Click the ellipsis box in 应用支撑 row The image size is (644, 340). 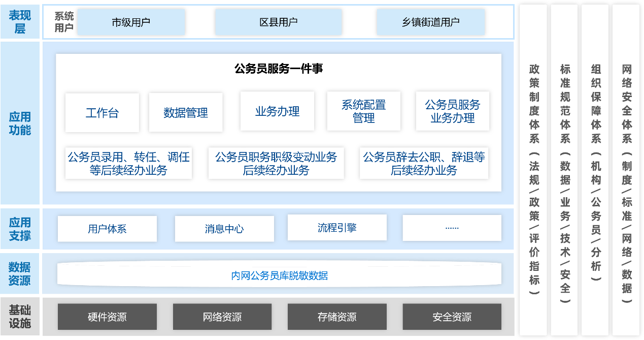tap(452, 228)
